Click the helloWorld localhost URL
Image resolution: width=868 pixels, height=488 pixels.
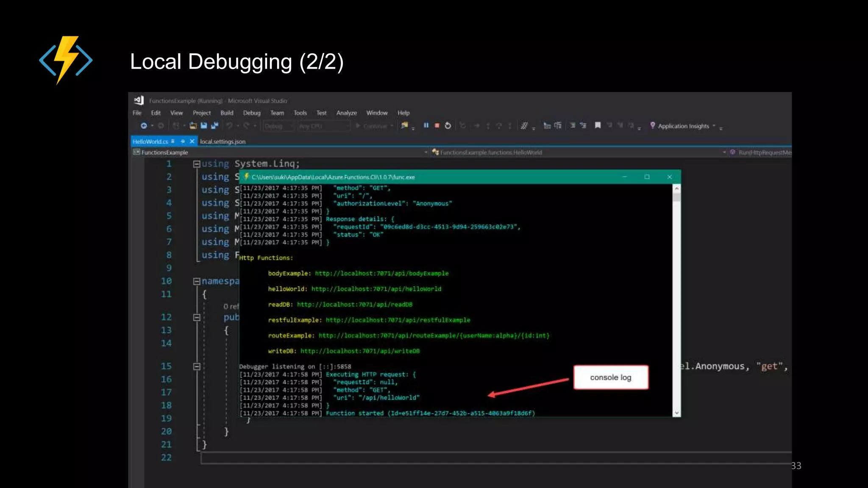click(376, 289)
